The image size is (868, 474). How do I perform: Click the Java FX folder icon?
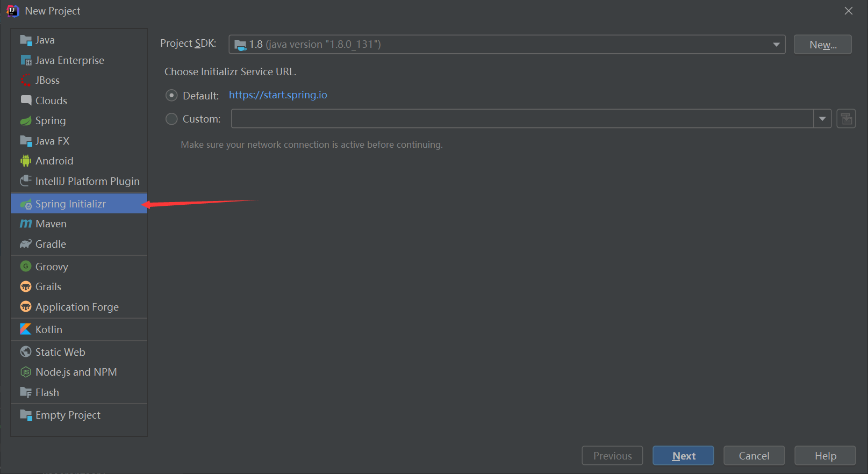click(26, 141)
